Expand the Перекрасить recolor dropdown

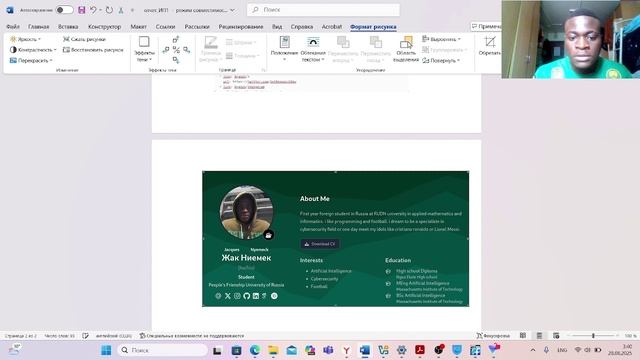point(31,60)
